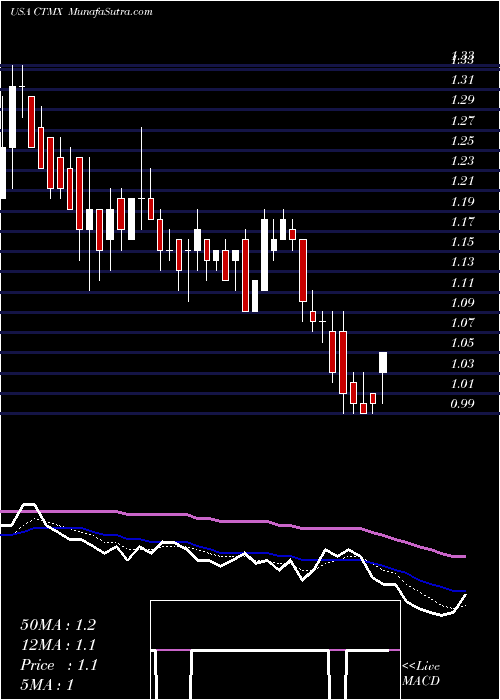Viewport: 500px width, 700px height.
Task: Select the 1.31 price axis label
Action: point(462,80)
